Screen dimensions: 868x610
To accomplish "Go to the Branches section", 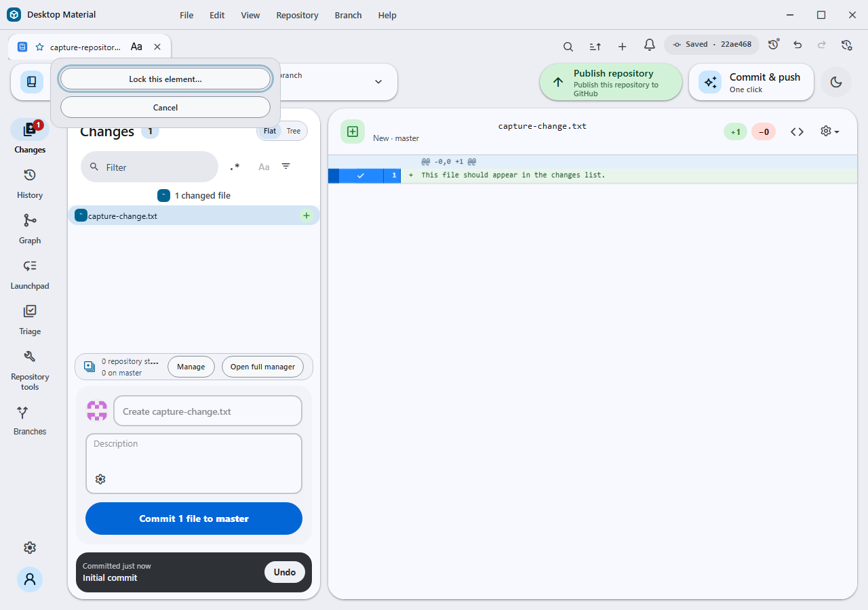I will (30, 420).
